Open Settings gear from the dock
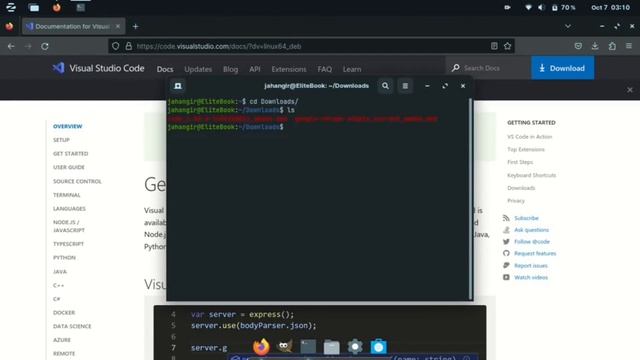Image resolution: width=640 pixels, height=360 pixels. pyautogui.click(x=355, y=347)
